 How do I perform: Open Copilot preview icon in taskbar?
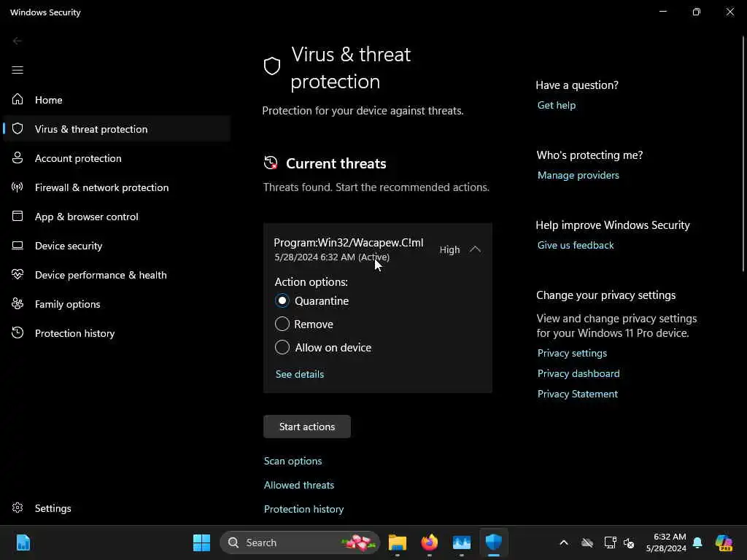[x=724, y=542]
